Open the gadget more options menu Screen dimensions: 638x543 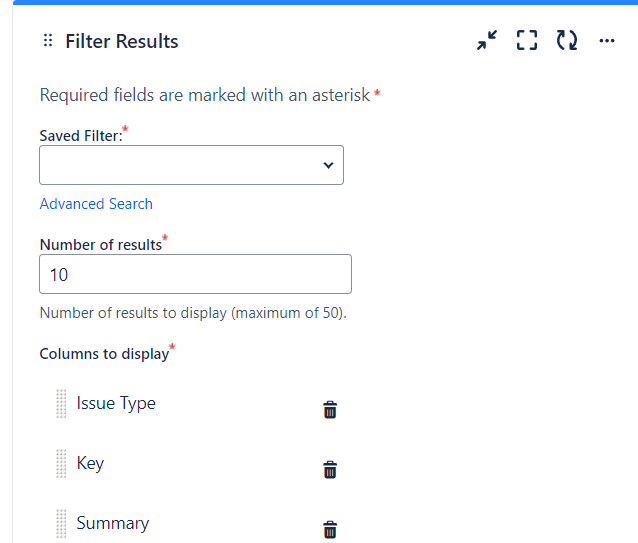click(607, 41)
